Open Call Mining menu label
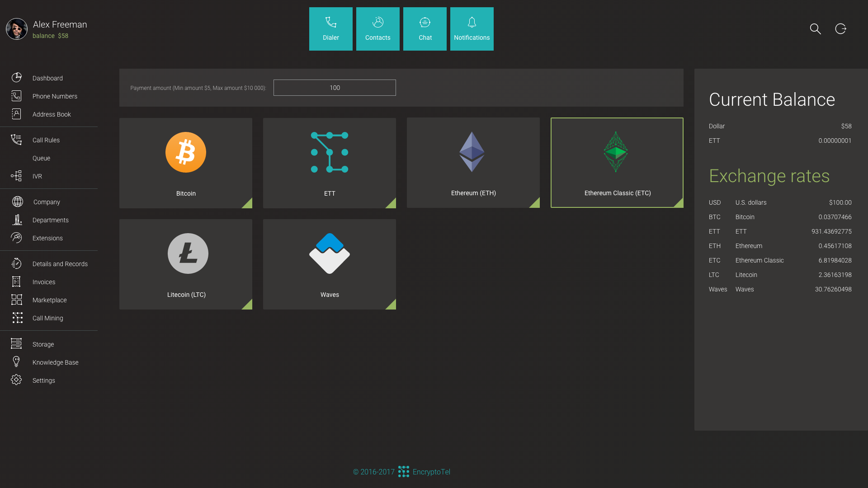This screenshot has width=868, height=488. (x=48, y=318)
